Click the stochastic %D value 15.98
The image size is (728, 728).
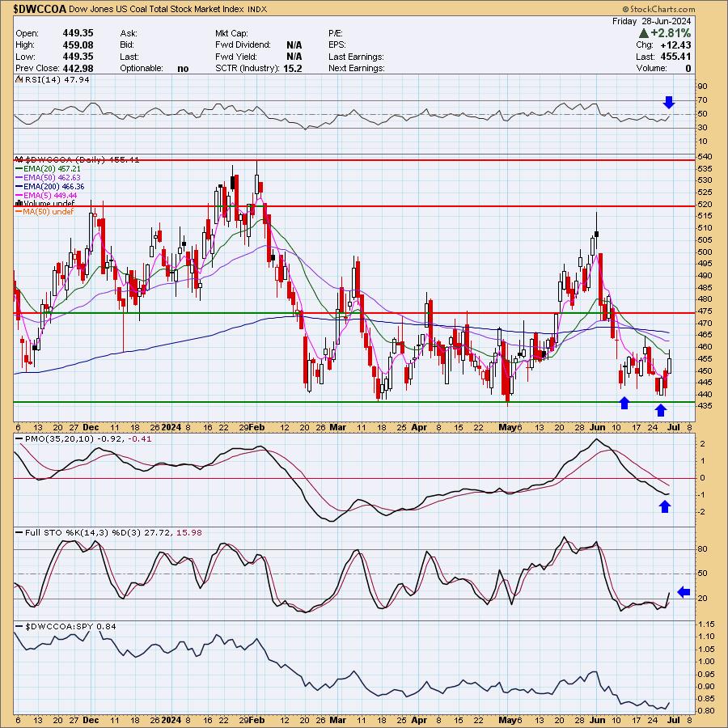click(x=189, y=532)
